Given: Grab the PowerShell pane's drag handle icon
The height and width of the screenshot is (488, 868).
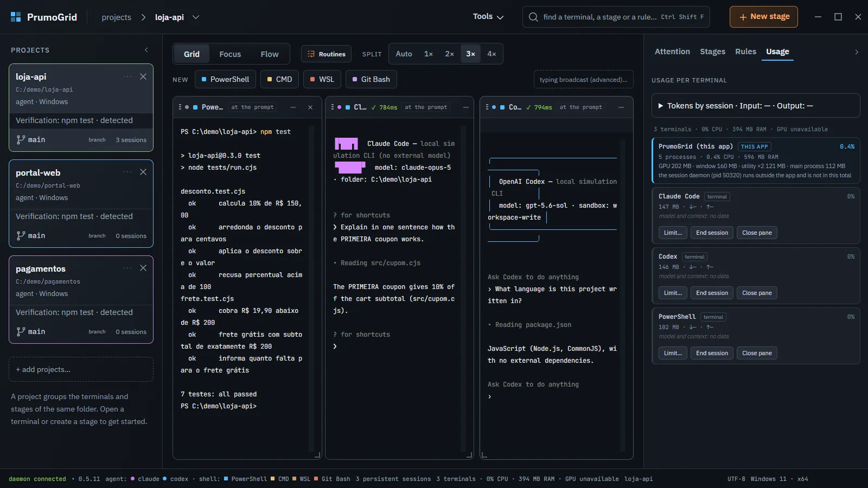Looking at the screenshot, I should pos(180,107).
